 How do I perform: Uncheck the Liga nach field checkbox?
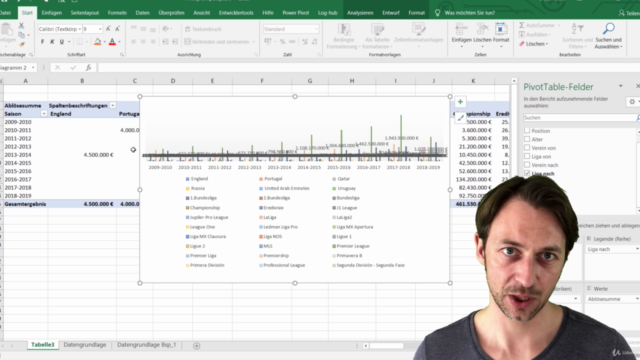click(527, 173)
